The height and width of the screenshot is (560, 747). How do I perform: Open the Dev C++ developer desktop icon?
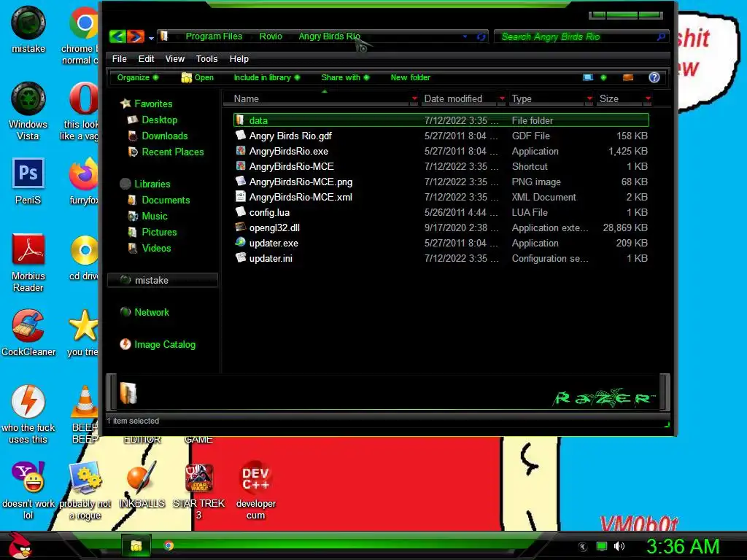(256, 491)
